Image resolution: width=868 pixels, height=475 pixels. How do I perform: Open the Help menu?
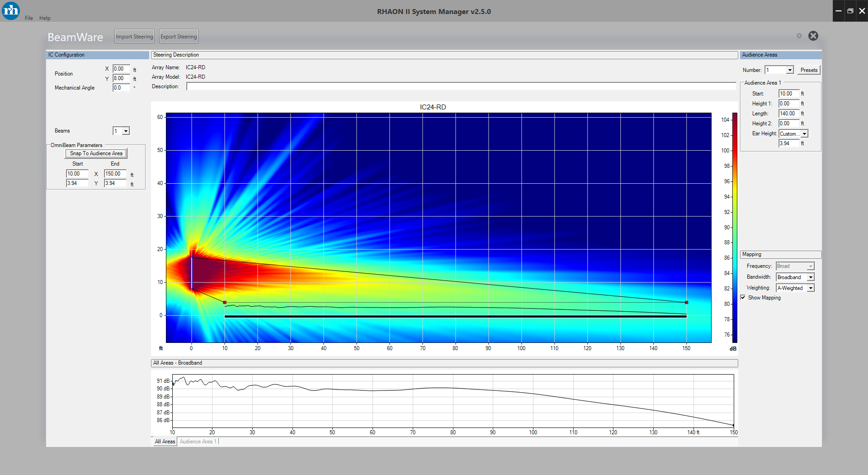coord(45,18)
